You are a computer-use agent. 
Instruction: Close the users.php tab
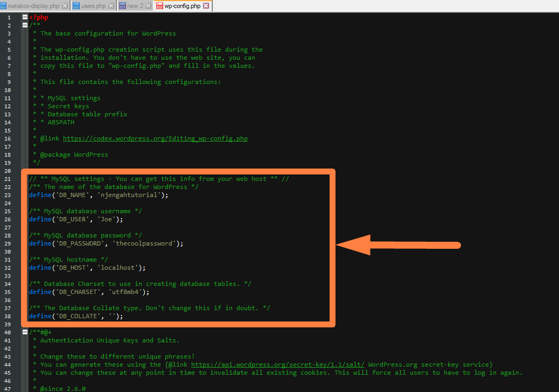(x=111, y=6)
